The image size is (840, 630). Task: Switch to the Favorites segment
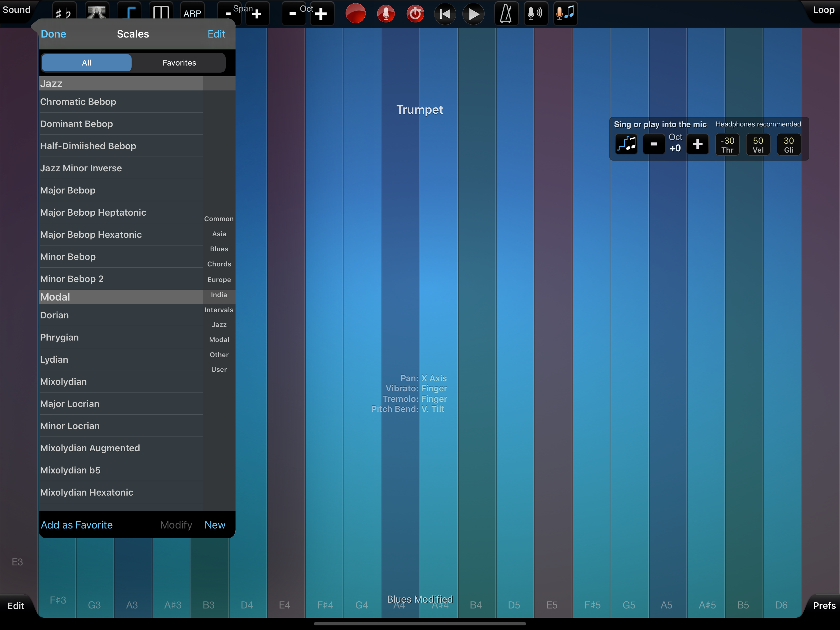pyautogui.click(x=179, y=63)
